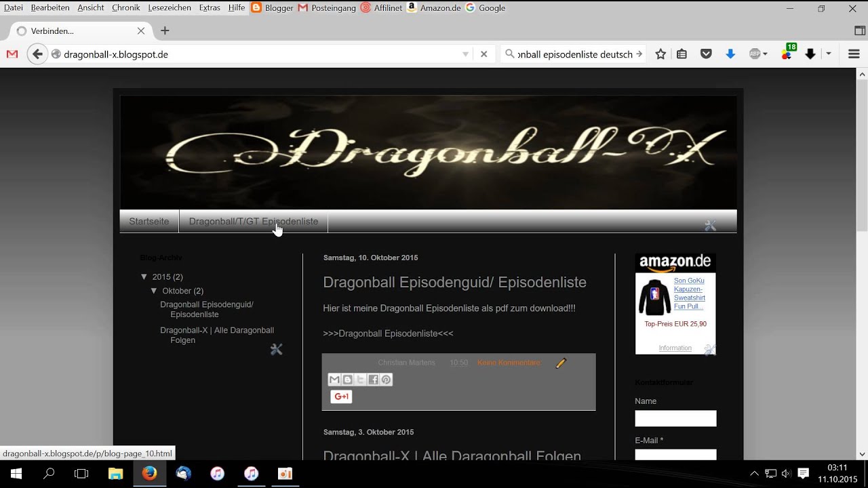Collapse the Oktober archive triangle
This screenshot has height=488, width=868.
click(154, 290)
